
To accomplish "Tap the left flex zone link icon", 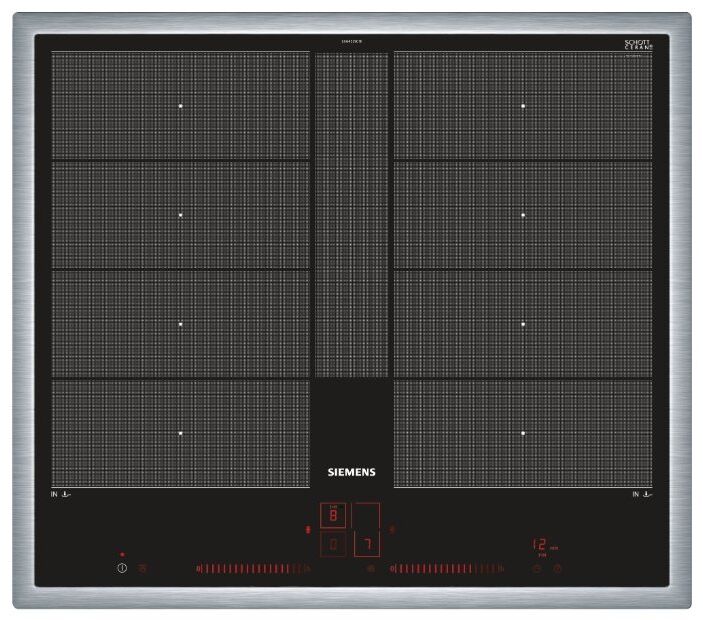I will click(x=308, y=530).
